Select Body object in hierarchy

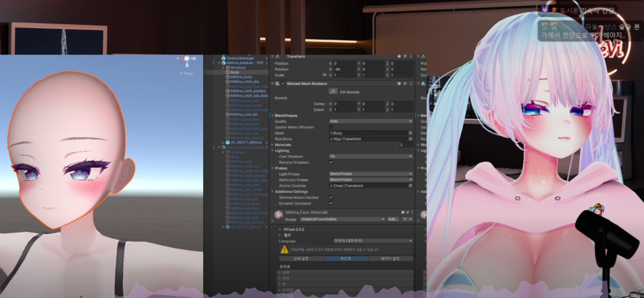tap(235, 72)
